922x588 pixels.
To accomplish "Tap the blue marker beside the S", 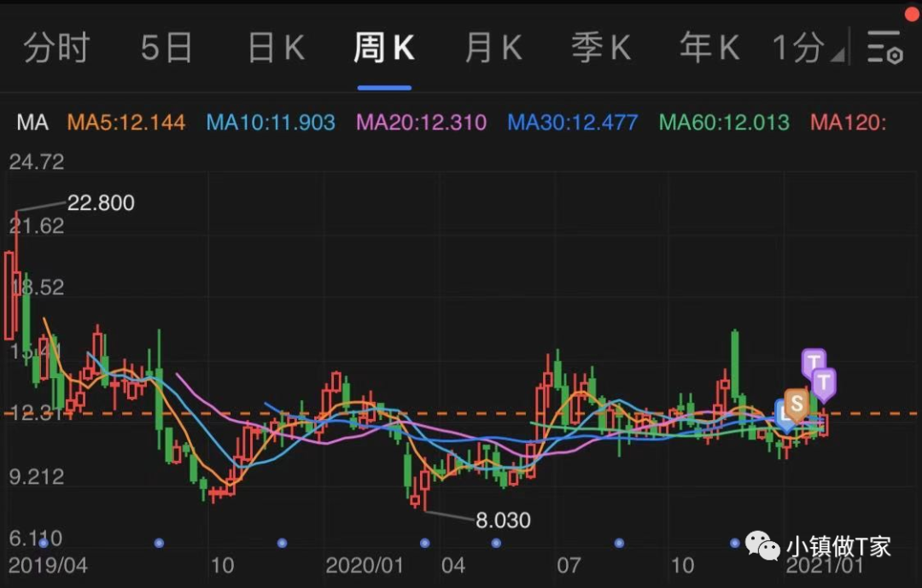I will coord(782,415).
